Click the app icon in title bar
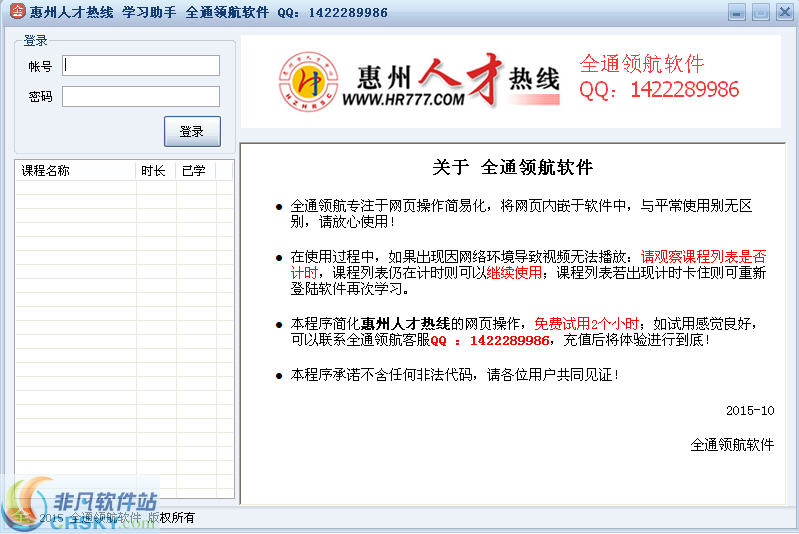This screenshot has width=799, height=534. 17,11
